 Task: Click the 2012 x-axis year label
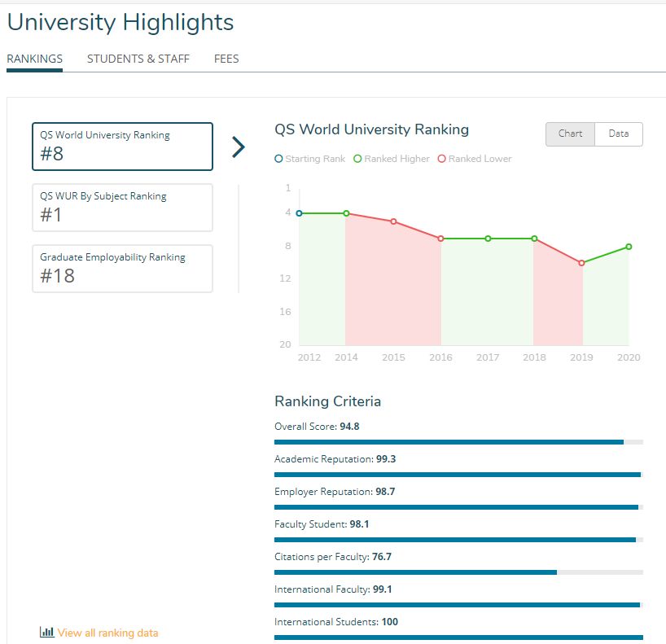[x=309, y=357]
